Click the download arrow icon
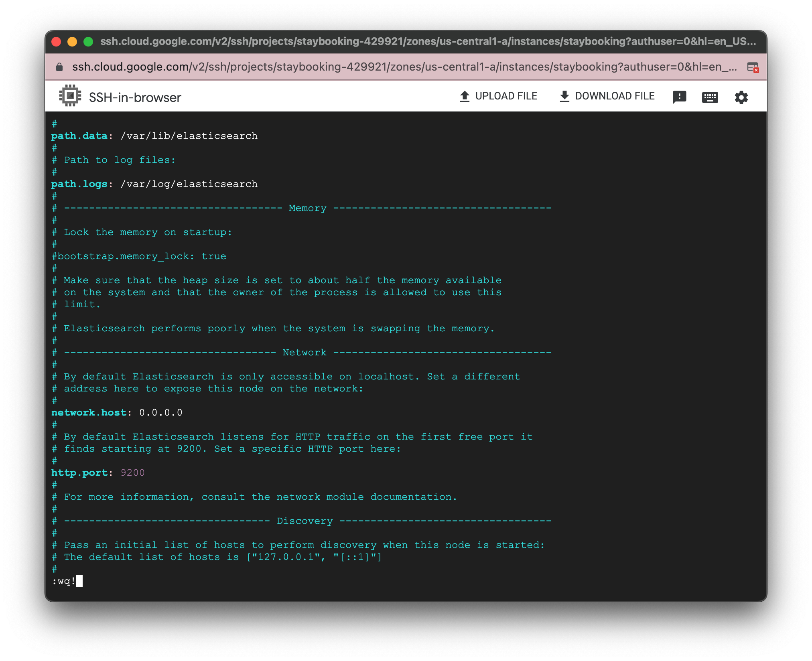This screenshot has width=812, height=661. pos(564,95)
